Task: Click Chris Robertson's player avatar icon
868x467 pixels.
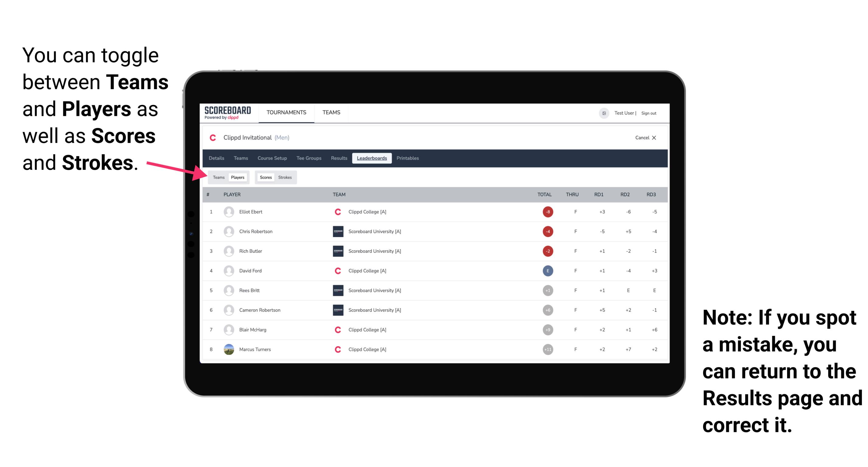Action: click(x=229, y=231)
